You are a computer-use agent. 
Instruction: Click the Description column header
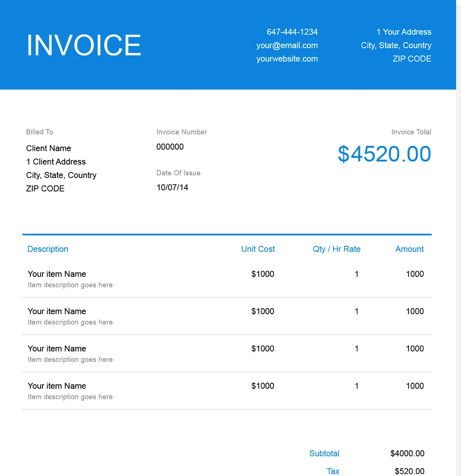(x=48, y=249)
